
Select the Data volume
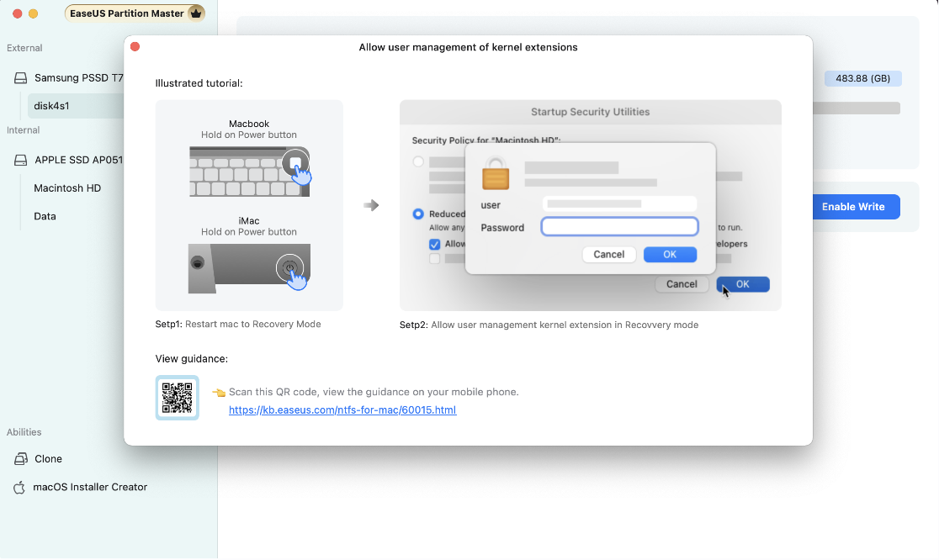tap(45, 216)
